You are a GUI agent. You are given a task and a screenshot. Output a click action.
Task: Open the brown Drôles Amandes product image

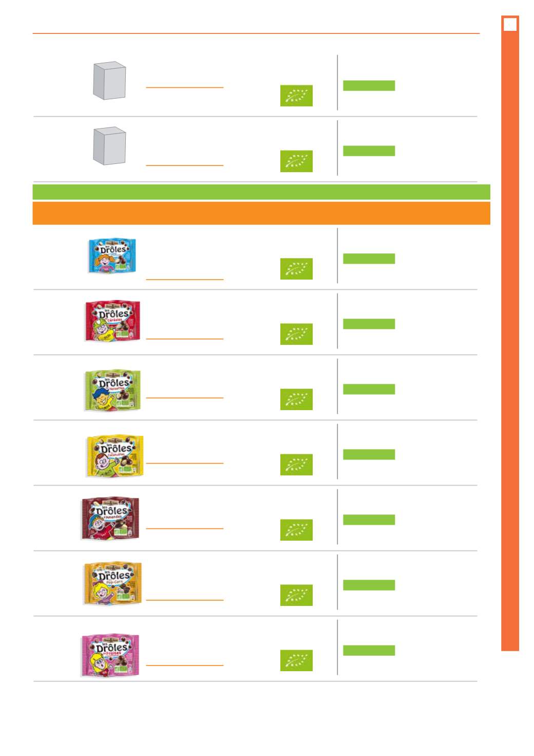pyautogui.click(x=110, y=518)
